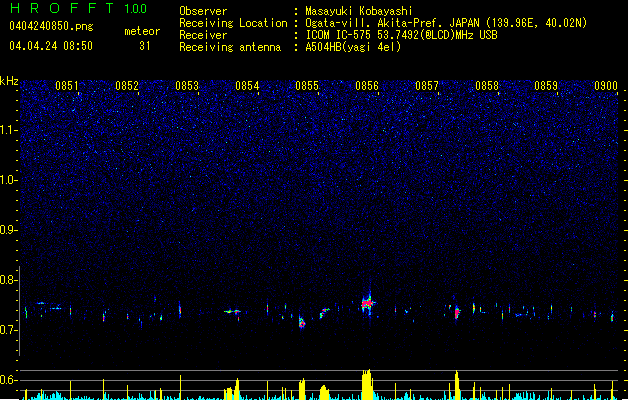This screenshot has height=400, width=629.
Task: Click the 0.7 kHz frequency label
Action: (x=9, y=330)
